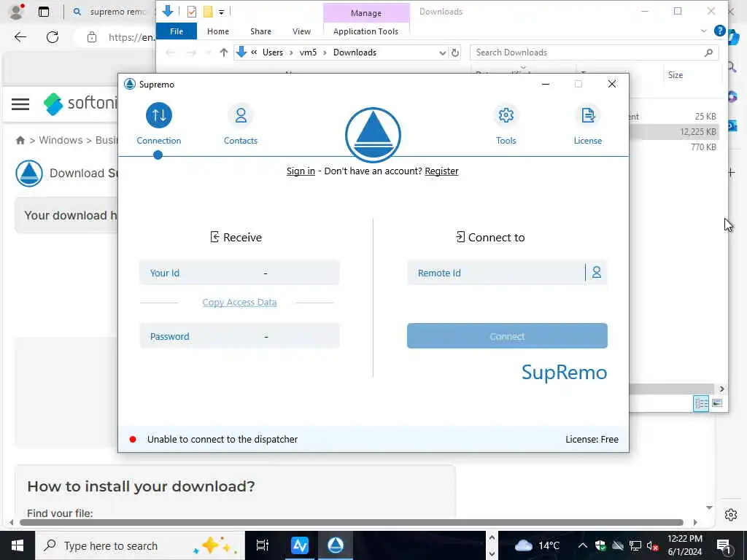The width and height of the screenshot is (747, 560).
Task: Click the vm5 breadcrumb in address bar
Action: pyautogui.click(x=308, y=52)
